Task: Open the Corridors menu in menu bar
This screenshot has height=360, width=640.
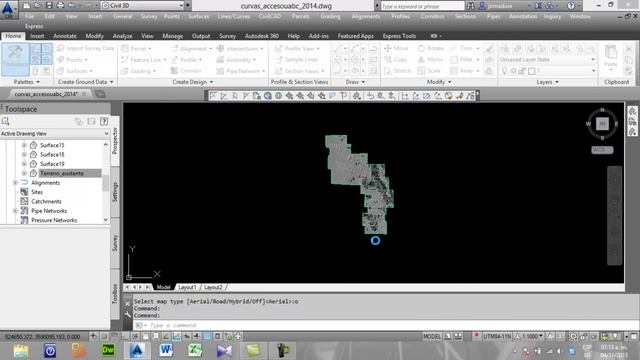Action: (432, 16)
